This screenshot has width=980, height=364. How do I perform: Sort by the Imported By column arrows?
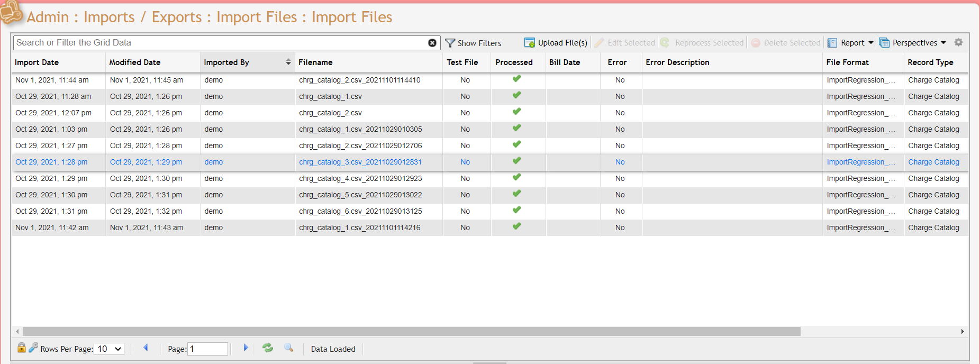point(288,62)
